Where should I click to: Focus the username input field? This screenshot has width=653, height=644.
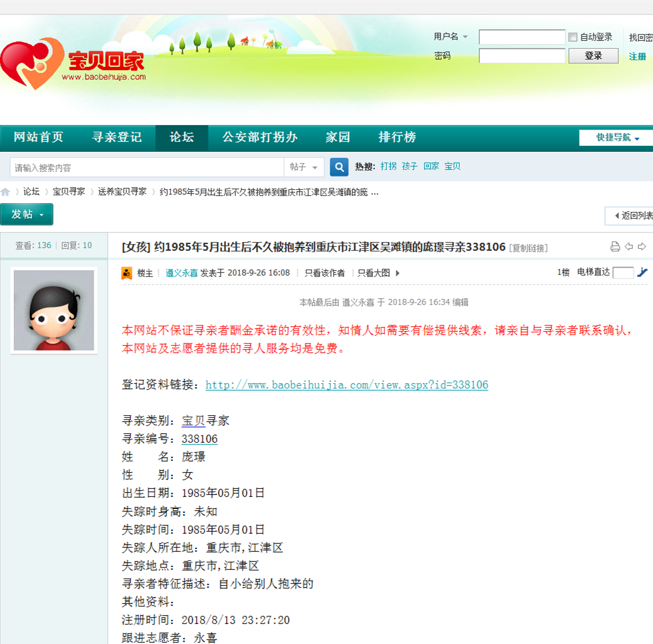coord(522,37)
